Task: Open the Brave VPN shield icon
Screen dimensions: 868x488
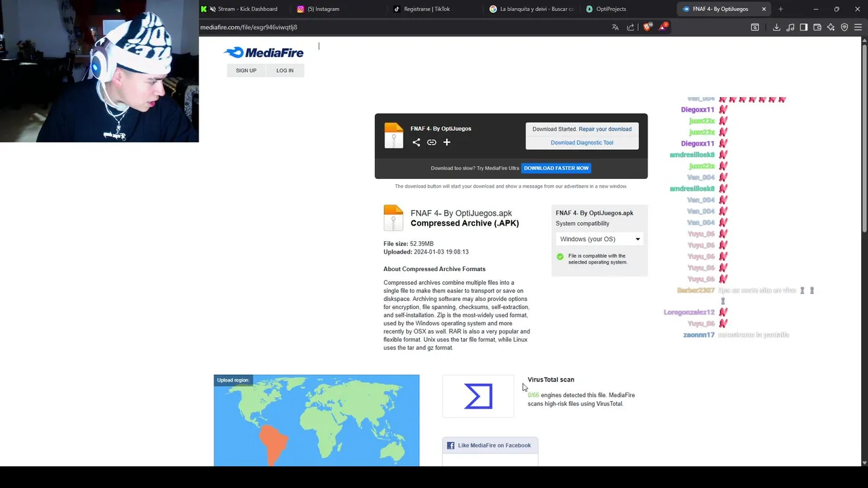Action: click(x=844, y=27)
